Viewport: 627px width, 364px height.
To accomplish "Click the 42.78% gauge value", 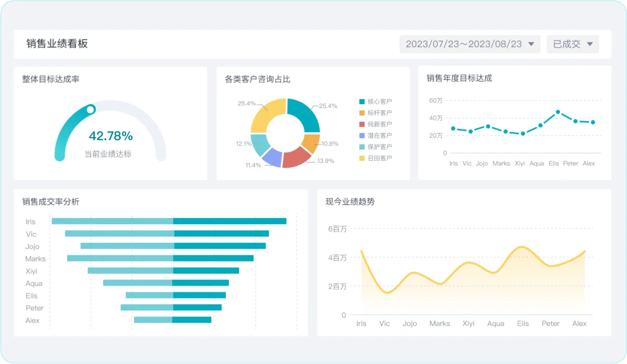I will [x=111, y=136].
